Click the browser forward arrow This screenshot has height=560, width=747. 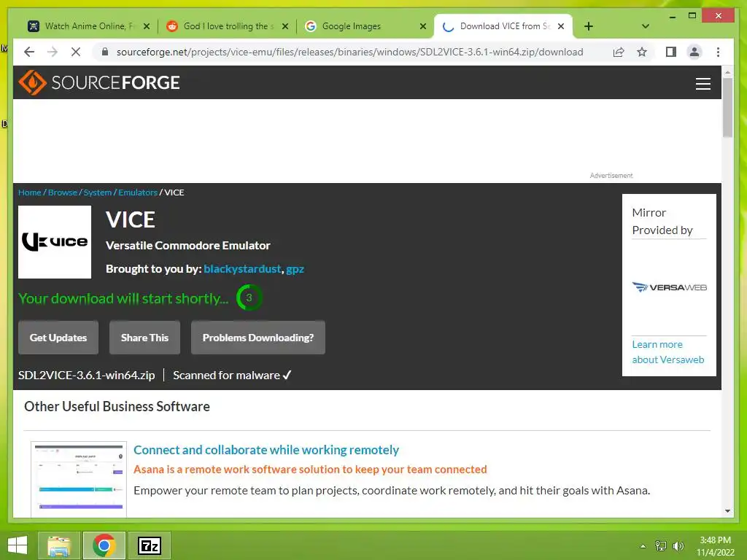53,52
